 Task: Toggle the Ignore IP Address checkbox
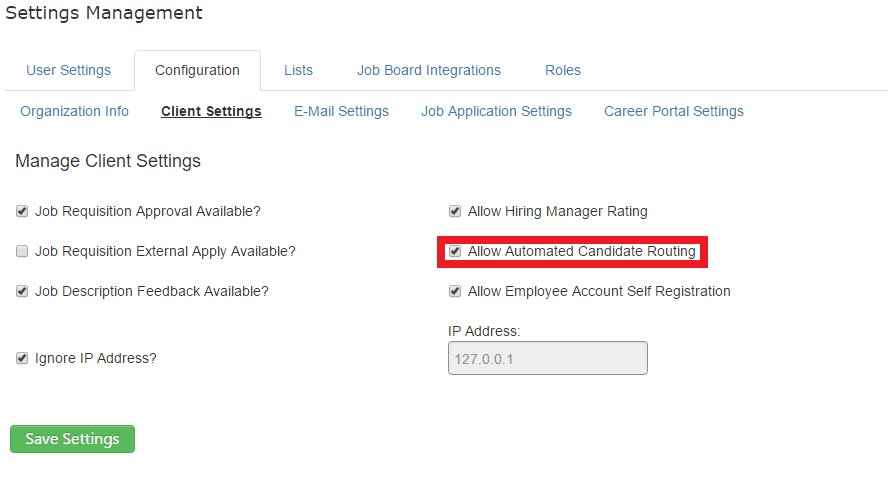22,358
